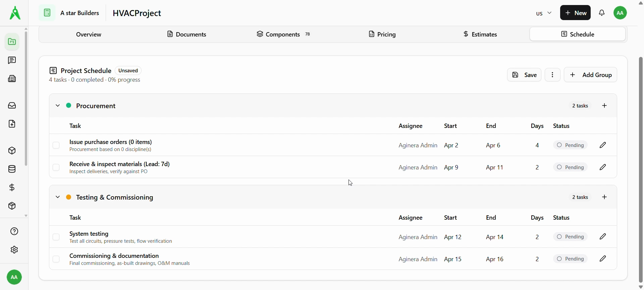Edit the System testing task pencil
Image resolution: width=644 pixels, height=290 pixels.
[x=603, y=237]
